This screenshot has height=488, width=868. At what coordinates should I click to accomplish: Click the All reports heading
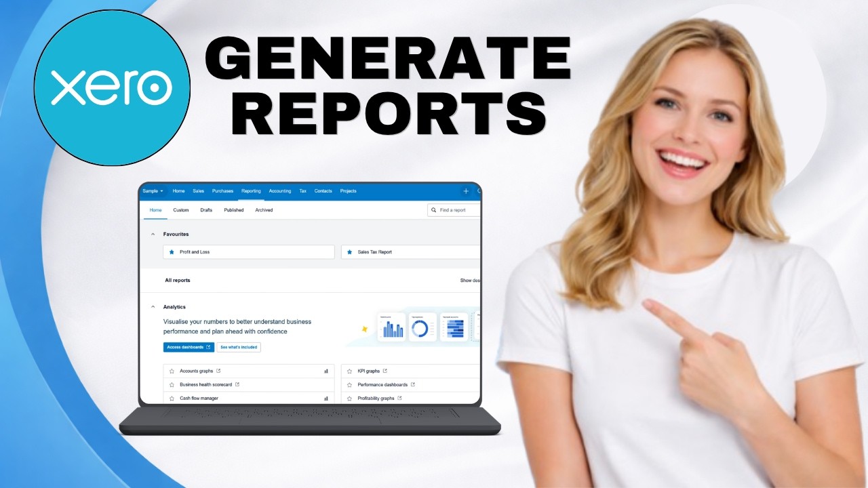click(x=178, y=281)
